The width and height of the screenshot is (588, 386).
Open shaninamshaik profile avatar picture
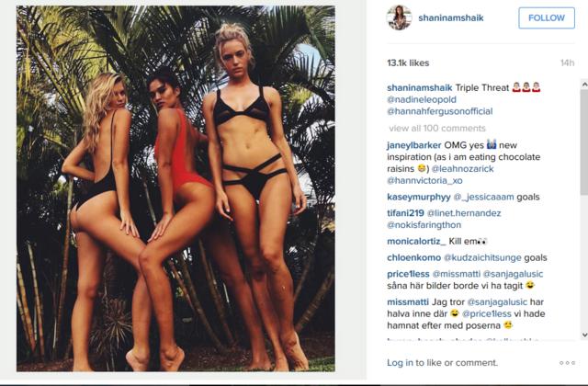pyautogui.click(x=399, y=17)
